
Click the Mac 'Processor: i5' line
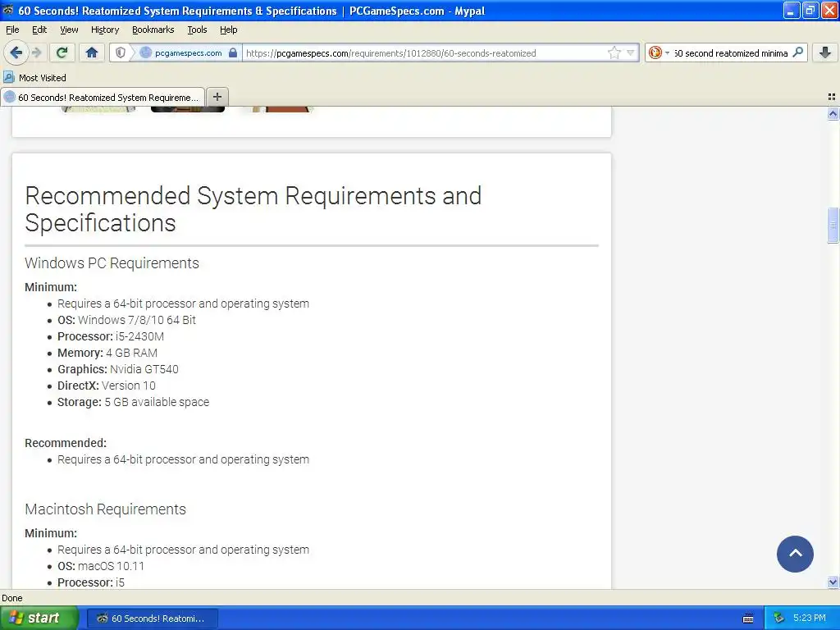[91, 582]
